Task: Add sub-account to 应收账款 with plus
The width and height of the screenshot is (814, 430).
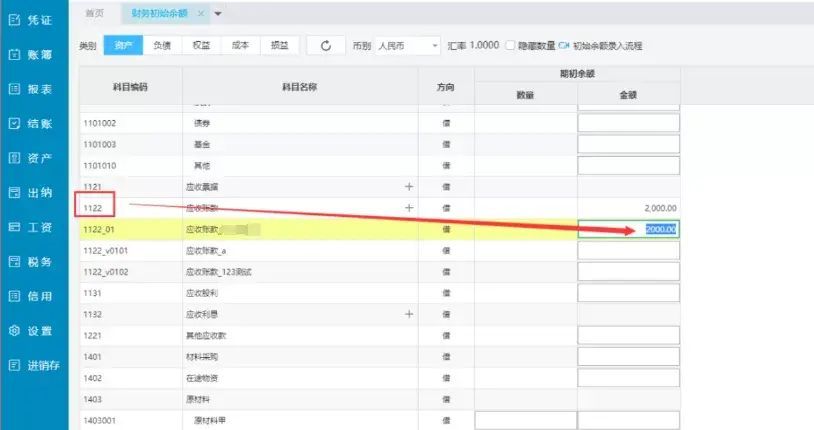Action: coord(408,207)
